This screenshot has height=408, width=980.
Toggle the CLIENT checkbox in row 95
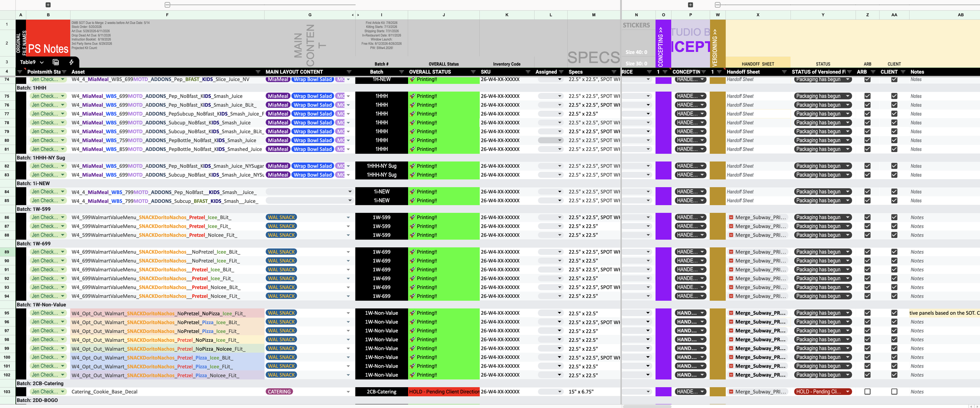tap(894, 313)
